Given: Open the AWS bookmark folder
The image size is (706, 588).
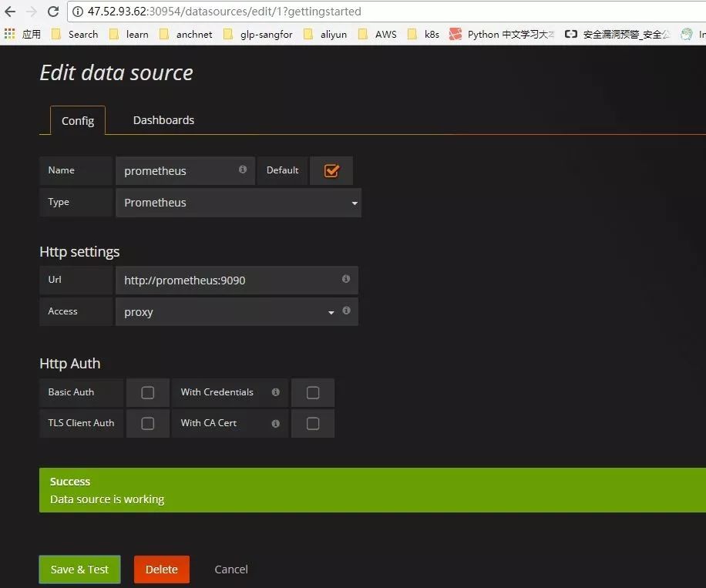Looking at the screenshot, I should pos(378,34).
